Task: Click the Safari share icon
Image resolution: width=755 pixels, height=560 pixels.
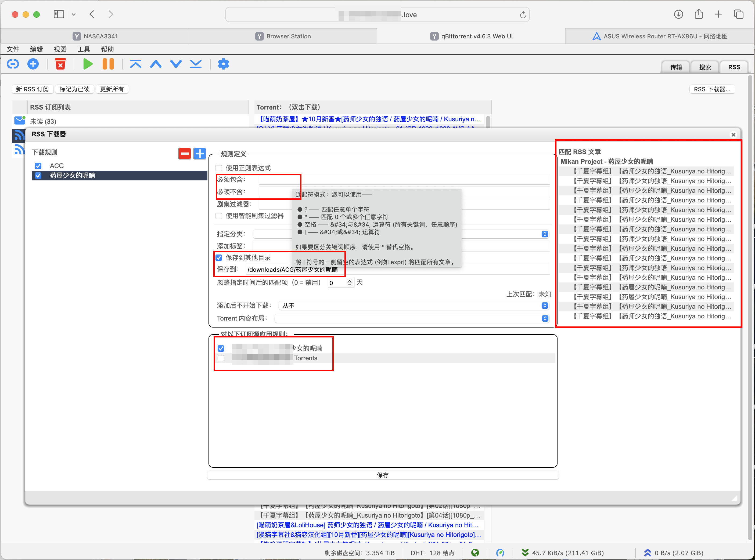Action: point(698,14)
